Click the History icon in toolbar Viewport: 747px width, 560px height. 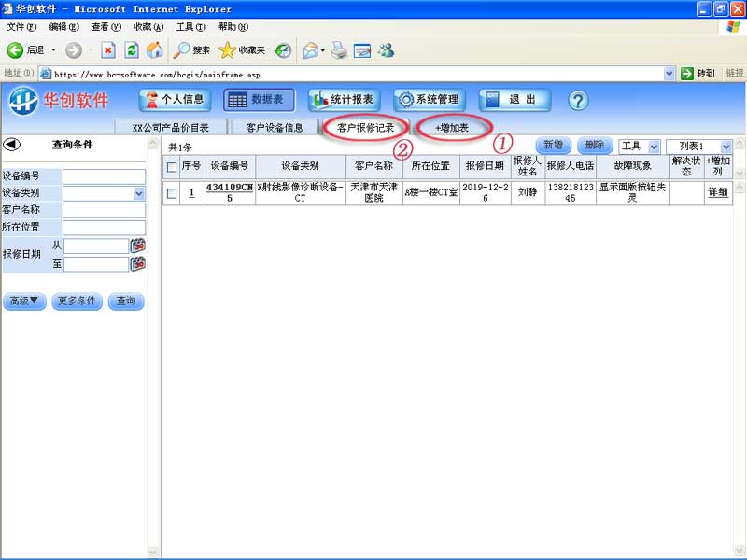[283, 50]
